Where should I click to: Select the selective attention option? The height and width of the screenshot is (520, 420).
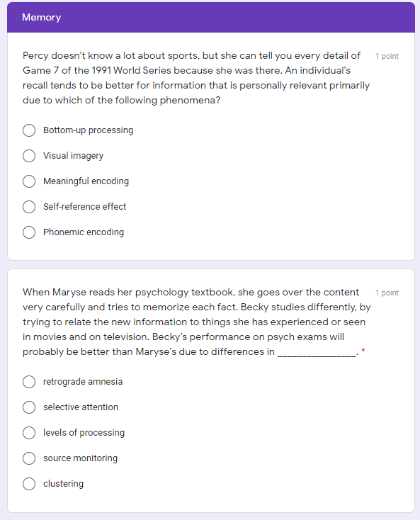pyautogui.click(x=29, y=407)
